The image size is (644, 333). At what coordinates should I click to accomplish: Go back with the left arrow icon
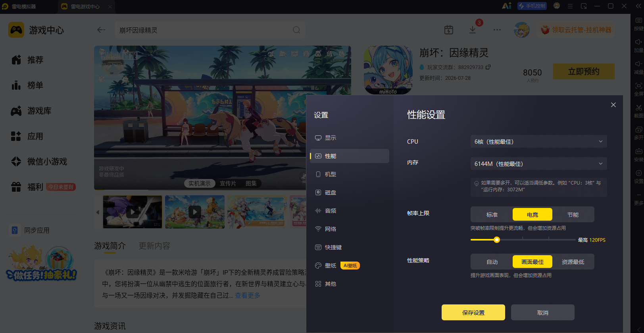(101, 30)
